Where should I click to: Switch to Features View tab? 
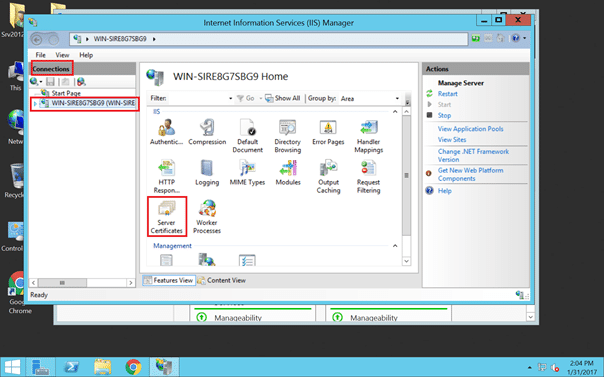click(x=169, y=280)
